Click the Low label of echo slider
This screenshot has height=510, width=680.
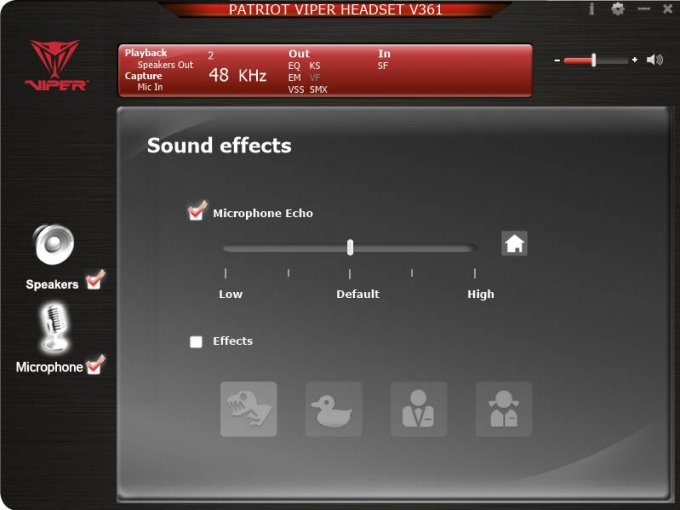[x=231, y=294]
